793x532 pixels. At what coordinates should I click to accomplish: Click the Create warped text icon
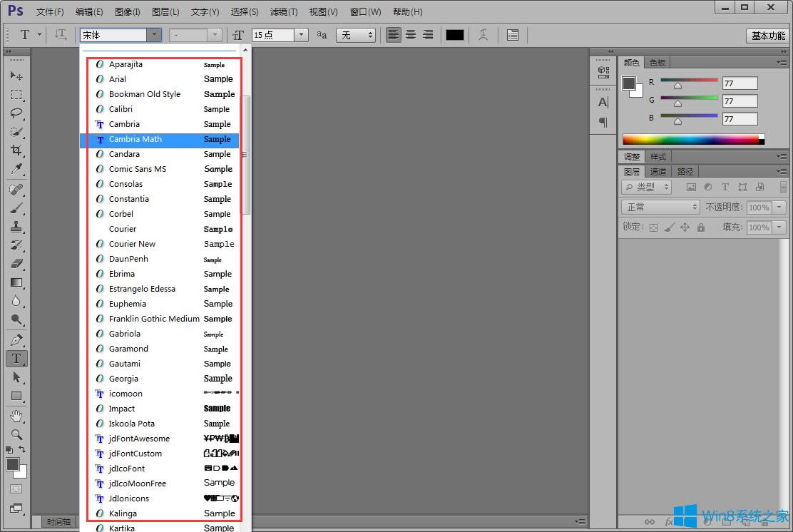click(484, 35)
